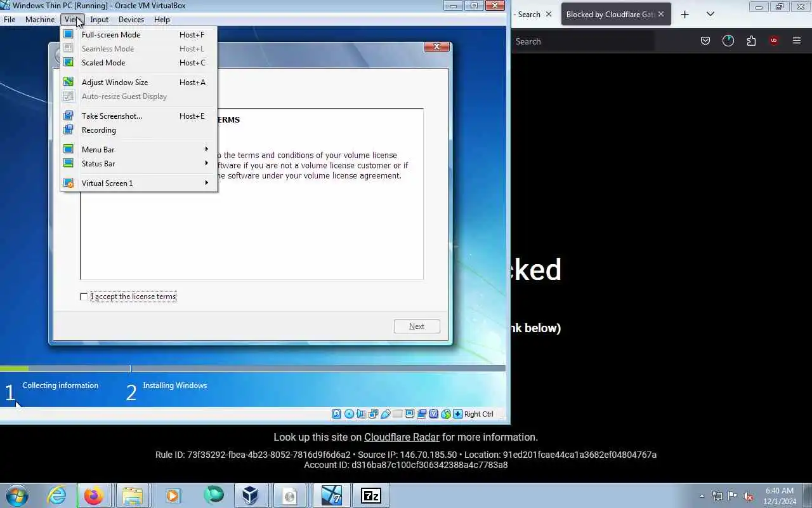The width and height of the screenshot is (812, 508).
Task: Click the virtualization features (V) indicator
Action: (x=434, y=414)
